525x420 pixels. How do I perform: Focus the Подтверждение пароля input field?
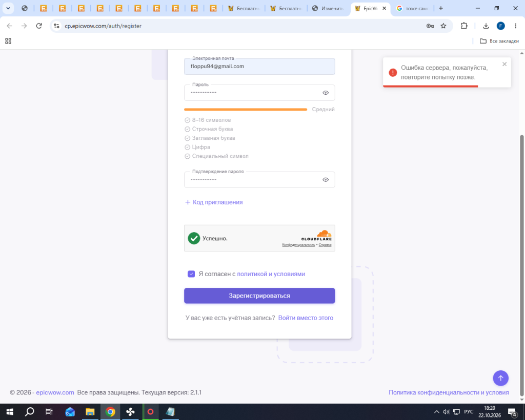(x=259, y=180)
